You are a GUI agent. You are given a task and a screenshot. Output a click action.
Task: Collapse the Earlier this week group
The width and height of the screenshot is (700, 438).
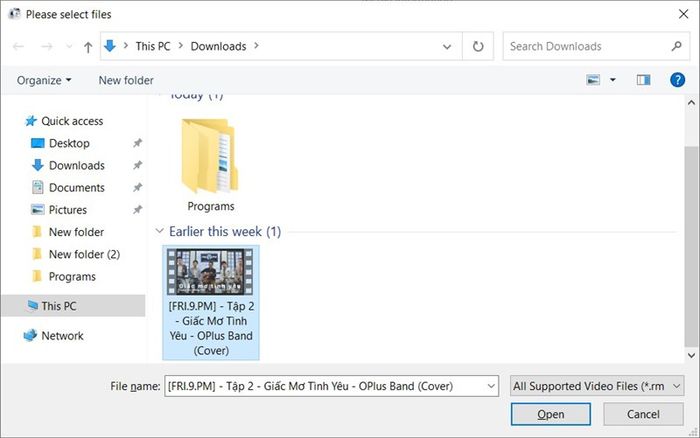(159, 231)
